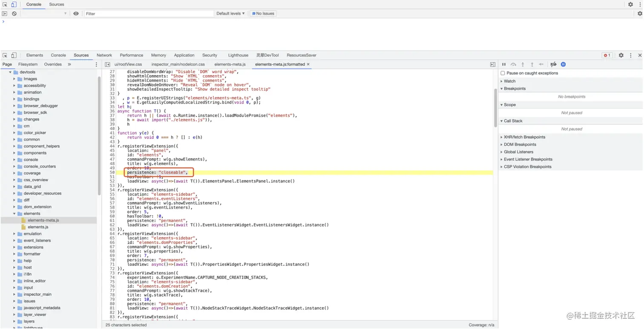Click the Step arrow-dot icon
This screenshot has width=644, height=329.
pyautogui.click(x=541, y=64)
